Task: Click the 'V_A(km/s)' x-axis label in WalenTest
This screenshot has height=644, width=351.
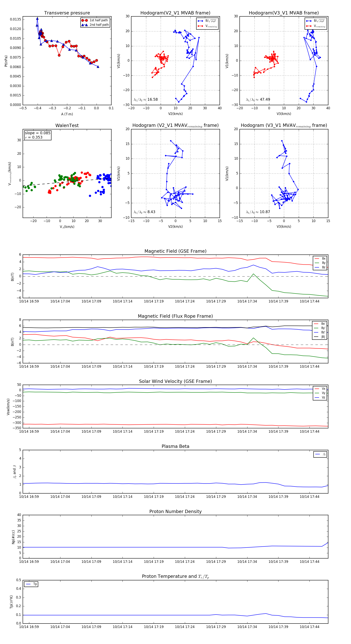Action: 67,227
